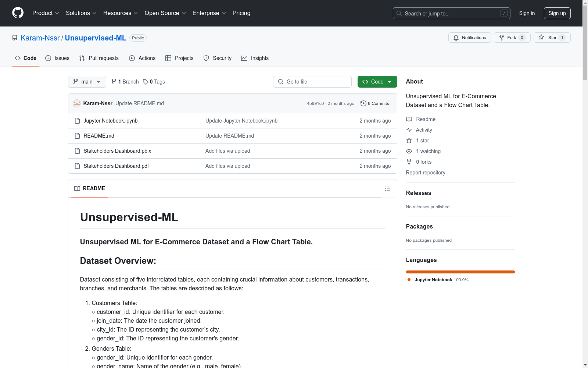Click Karam-Nssr avatar in commit row
Viewport: 588px width, 368px height.
click(x=77, y=103)
